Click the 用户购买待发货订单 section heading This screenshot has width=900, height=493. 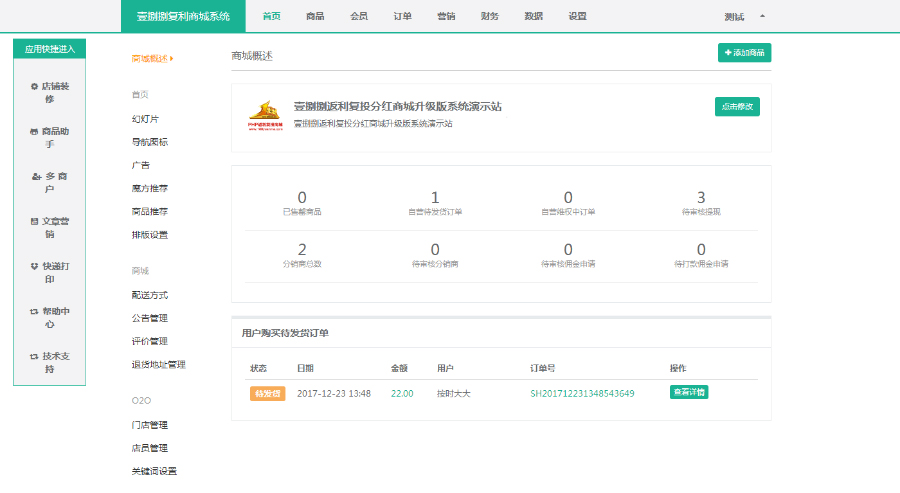(285, 333)
